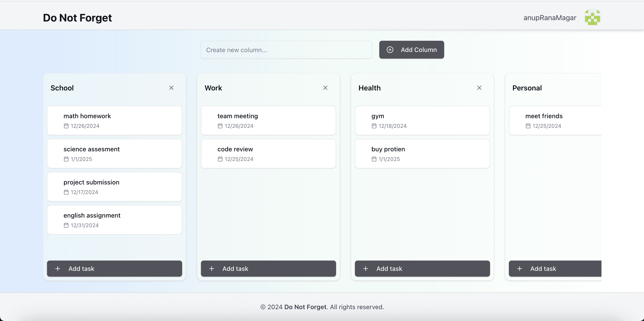Click calendar icon on meet friends task
The image size is (644, 321).
pos(528,126)
